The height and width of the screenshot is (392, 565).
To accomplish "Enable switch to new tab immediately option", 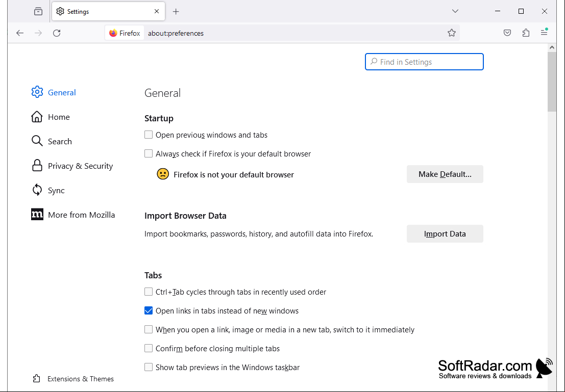I will click(x=149, y=329).
